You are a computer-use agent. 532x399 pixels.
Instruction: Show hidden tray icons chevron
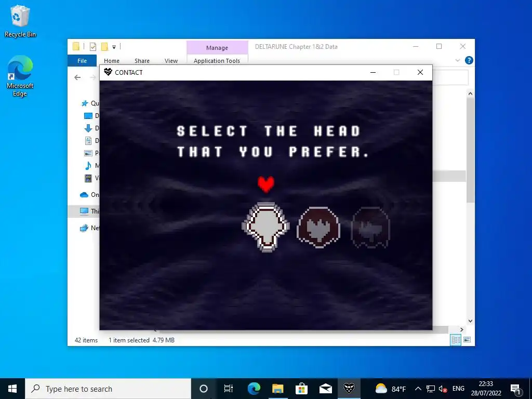coord(418,389)
